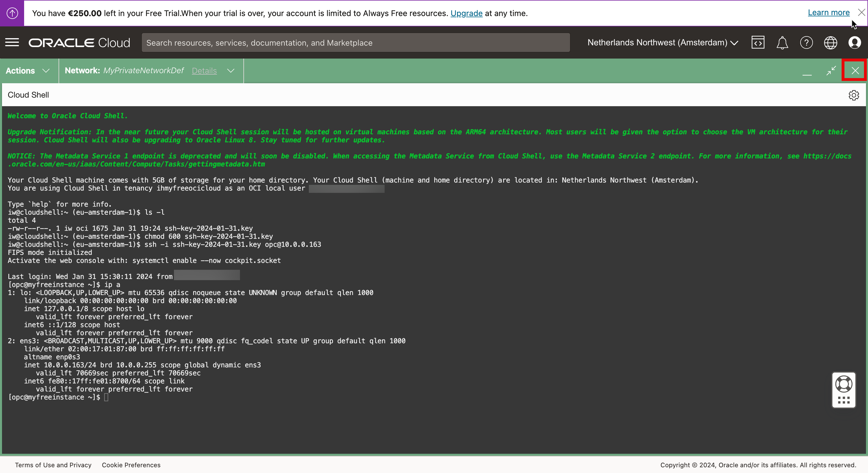Open the notifications bell

point(782,43)
